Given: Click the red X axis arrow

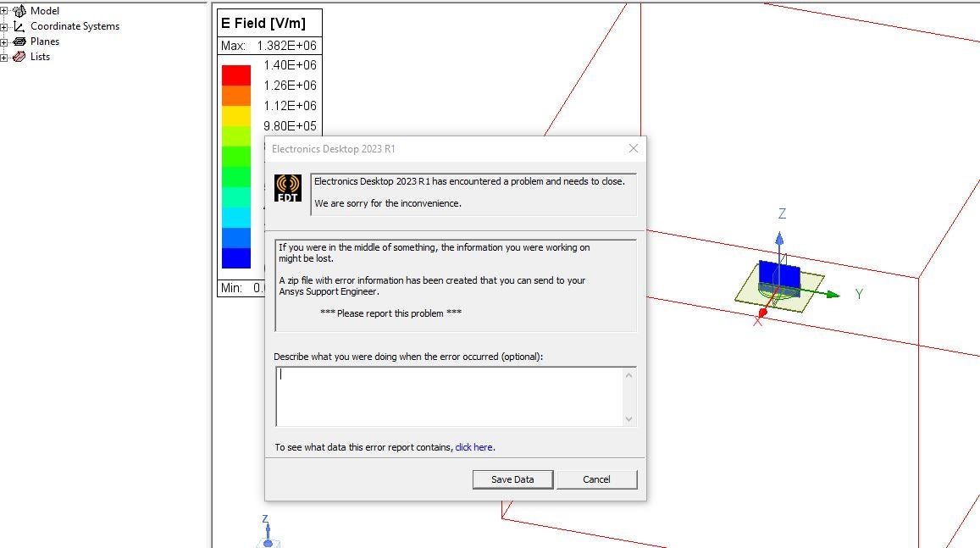Looking at the screenshot, I should click(762, 312).
